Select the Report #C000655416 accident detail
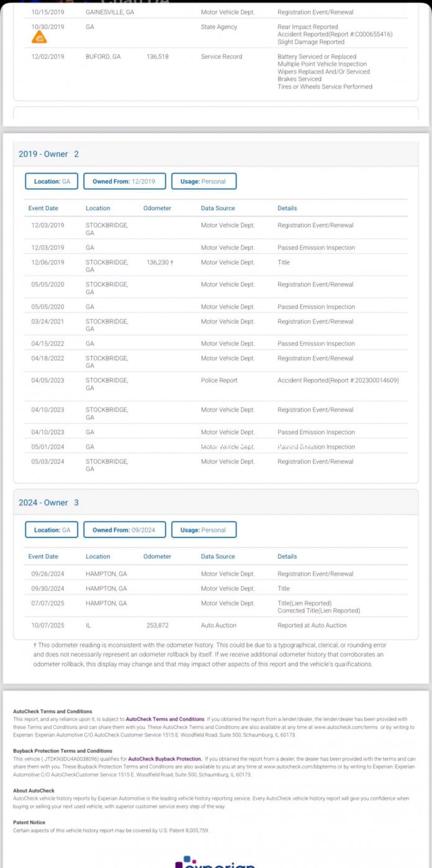Viewport: 432px width, 868px height. pos(335,35)
